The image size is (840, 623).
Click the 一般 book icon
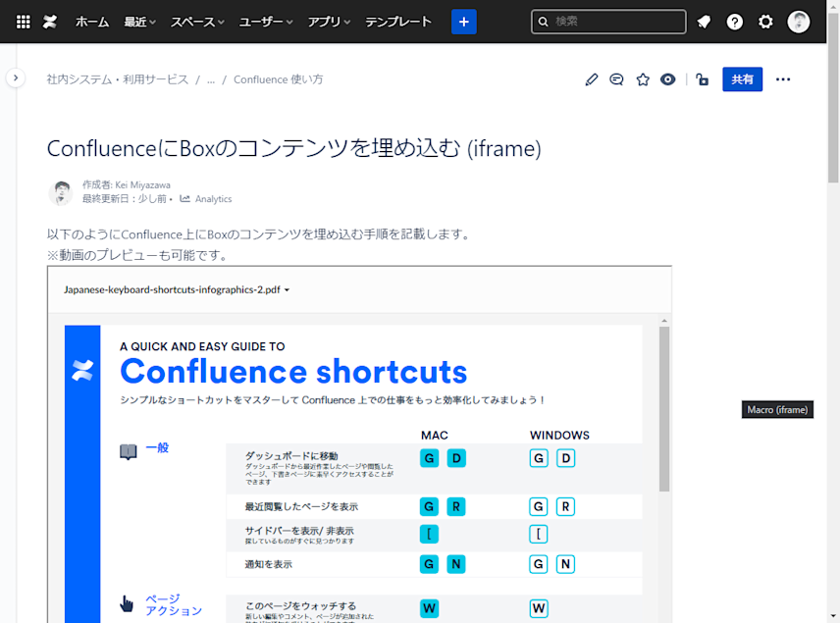pos(128,451)
